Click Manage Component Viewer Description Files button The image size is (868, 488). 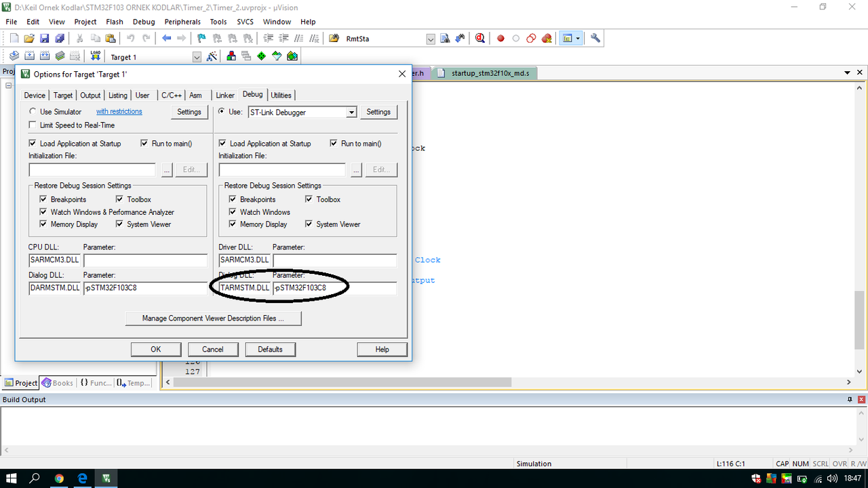click(x=213, y=319)
